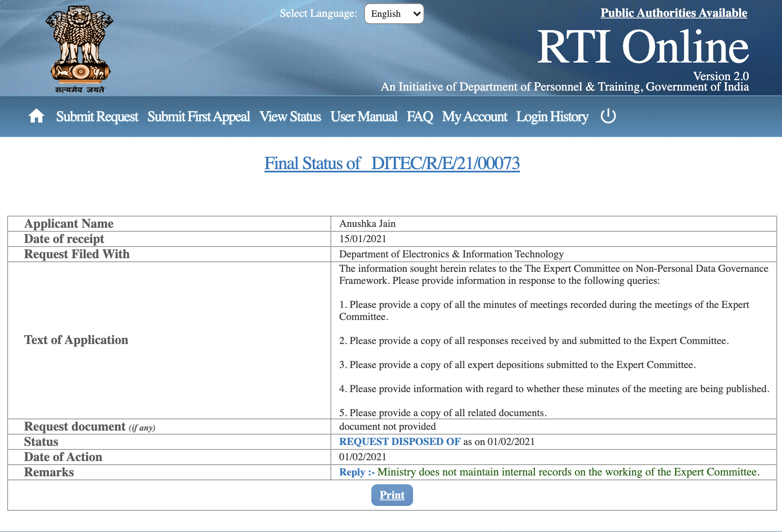Click the date of receipt 15/01/2021
782x532 pixels.
[x=363, y=239]
